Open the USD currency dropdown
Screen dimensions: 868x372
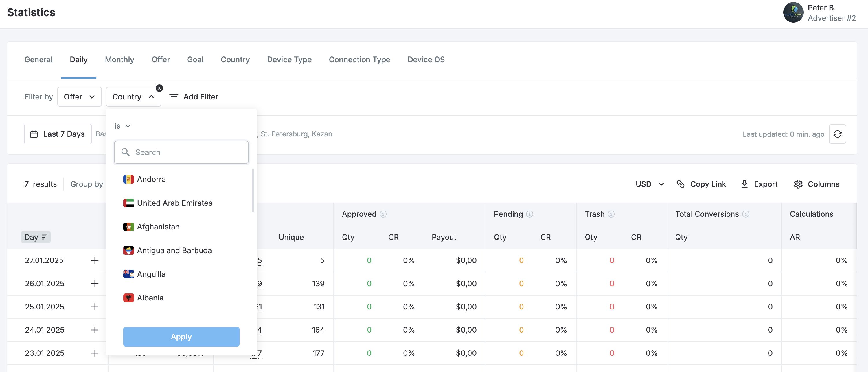click(650, 184)
